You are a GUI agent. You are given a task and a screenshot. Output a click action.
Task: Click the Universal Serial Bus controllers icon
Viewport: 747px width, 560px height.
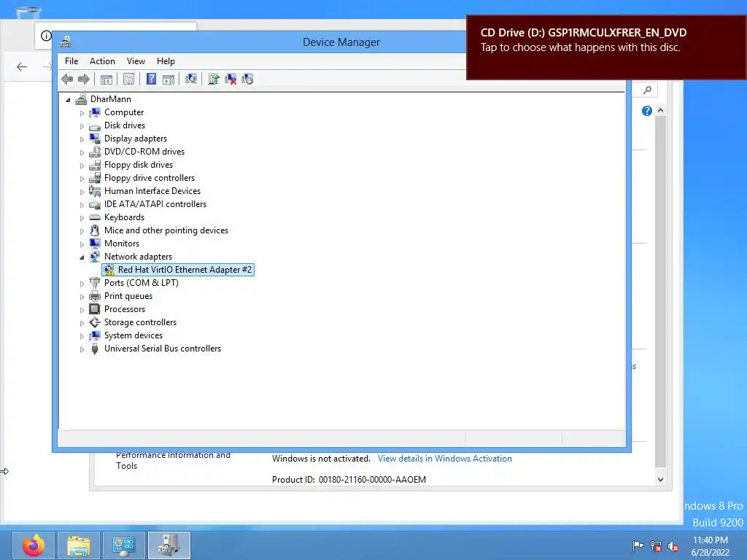coord(95,349)
